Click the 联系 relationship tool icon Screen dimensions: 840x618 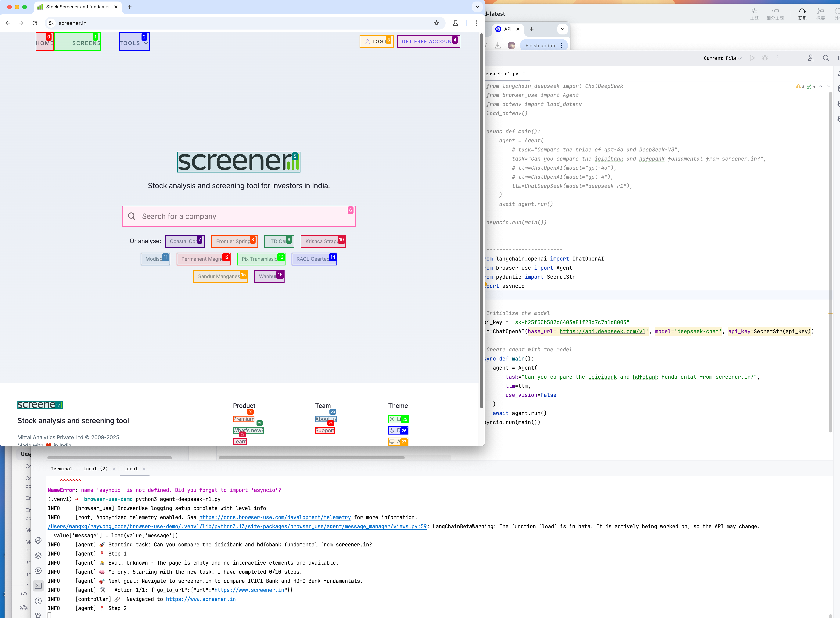(x=802, y=14)
